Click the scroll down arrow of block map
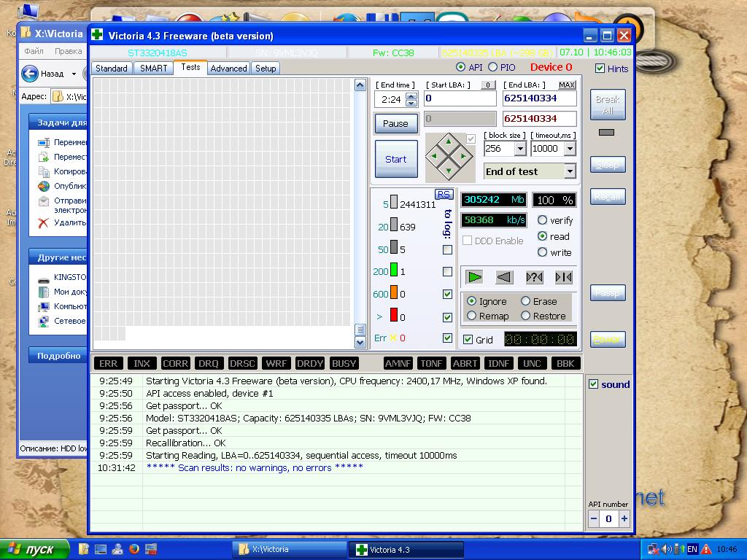747x560 pixels. pos(360,342)
